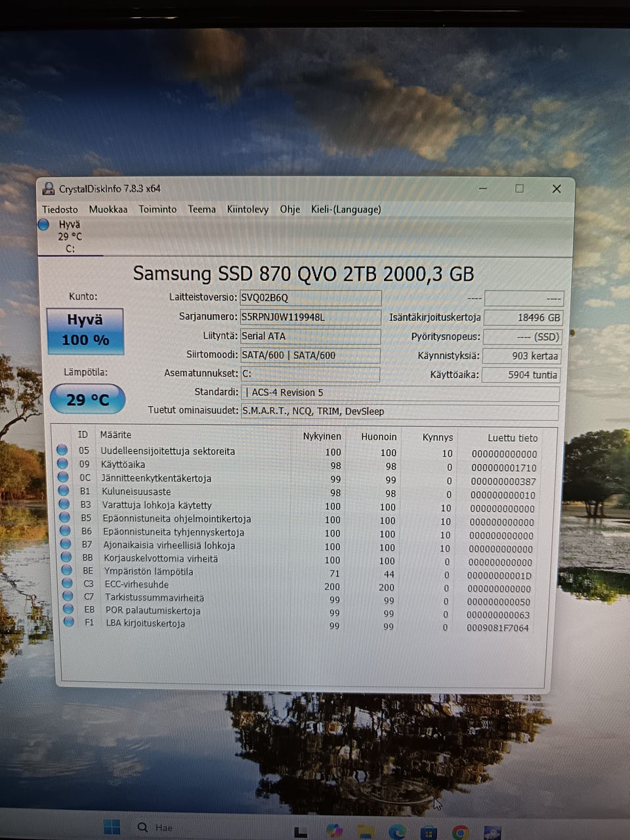
Task: Click the worst value 44 for Ympäristön lämpötila
Action: [389, 574]
